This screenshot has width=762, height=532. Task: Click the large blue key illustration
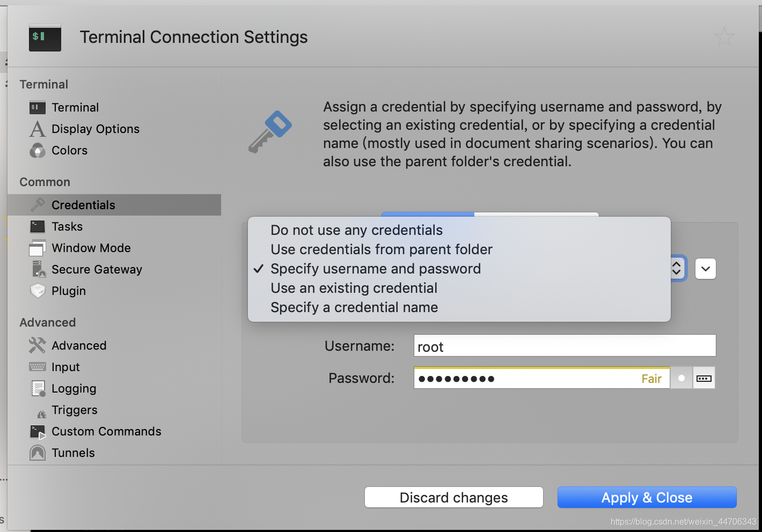point(270,131)
